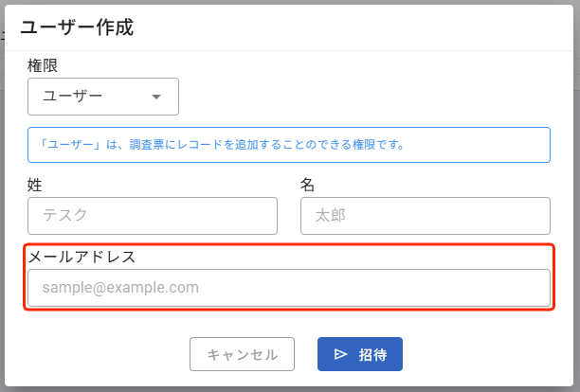Select the ユーザー value in the role selector

pos(73,97)
